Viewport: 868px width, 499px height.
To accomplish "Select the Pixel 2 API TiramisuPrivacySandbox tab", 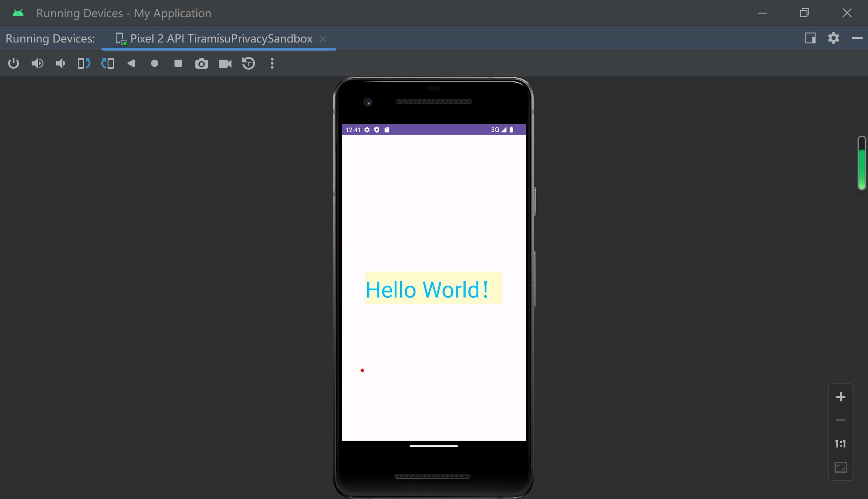I will pyautogui.click(x=221, y=39).
